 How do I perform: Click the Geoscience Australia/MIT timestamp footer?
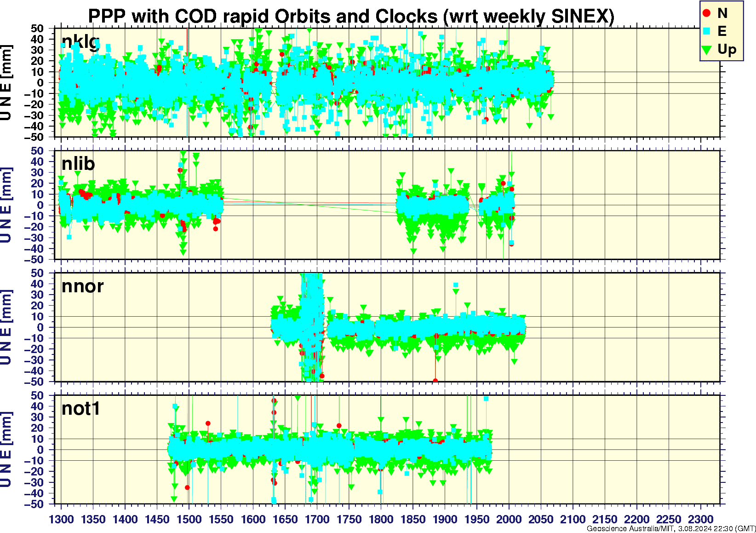click(x=671, y=528)
